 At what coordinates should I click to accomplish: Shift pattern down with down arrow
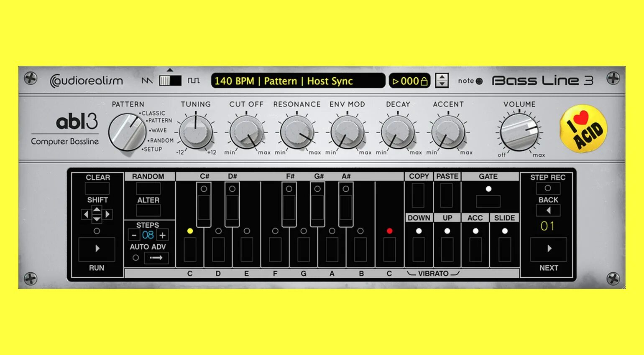click(97, 219)
